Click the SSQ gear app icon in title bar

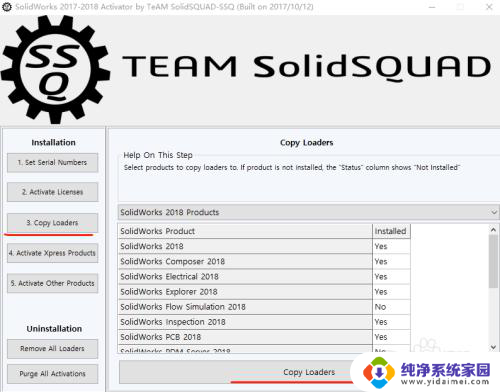pos(7,7)
